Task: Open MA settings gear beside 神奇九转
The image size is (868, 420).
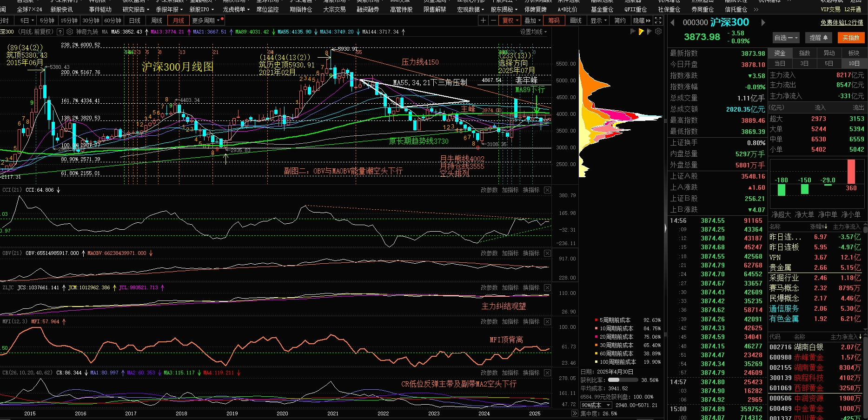Action: (70, 32)
